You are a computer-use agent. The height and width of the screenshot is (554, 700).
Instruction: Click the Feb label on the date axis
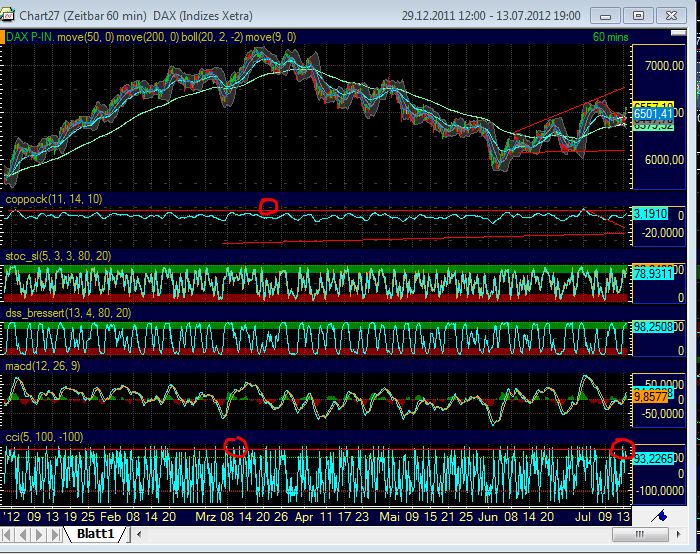coord(110,517)
